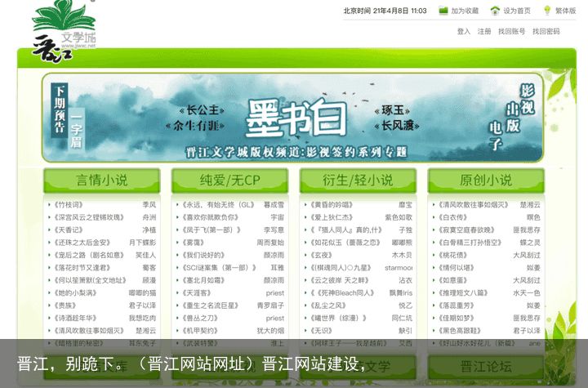
Task: Click 下期预告 label on banner
Action: click(60, 109)
